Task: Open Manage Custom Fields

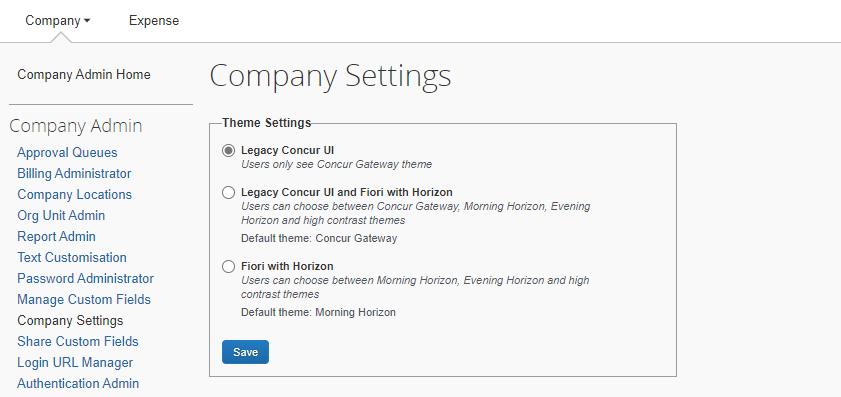Action: coord(84,299)
